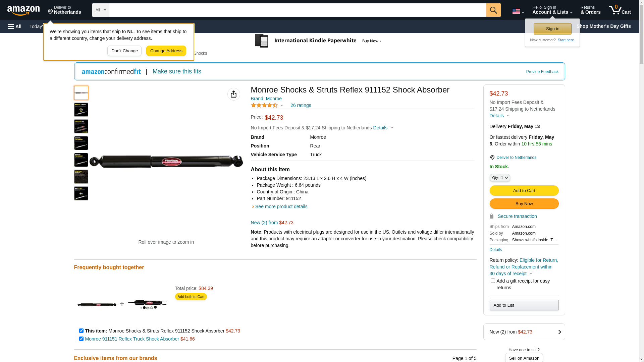Click the Amazon logo home

(23, 11)
